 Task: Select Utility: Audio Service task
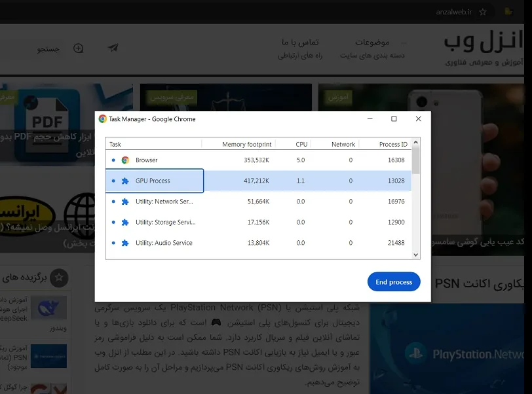pyautogui.click(x=164, y=243)
